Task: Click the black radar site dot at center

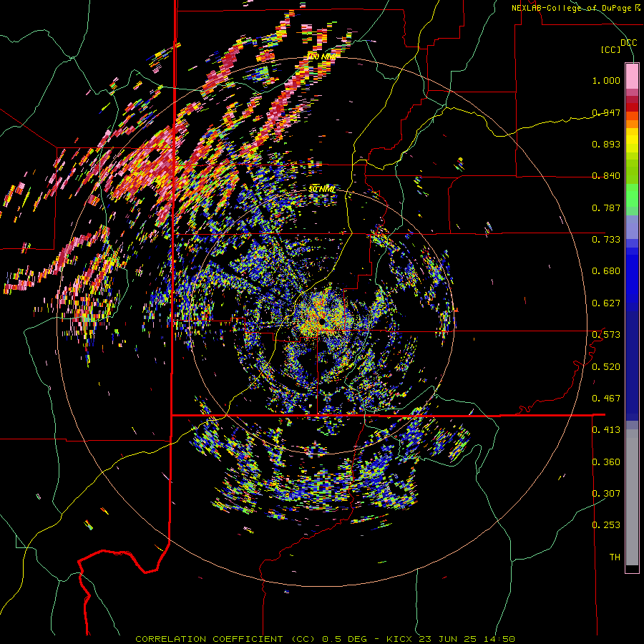Action: click(321, 321)
